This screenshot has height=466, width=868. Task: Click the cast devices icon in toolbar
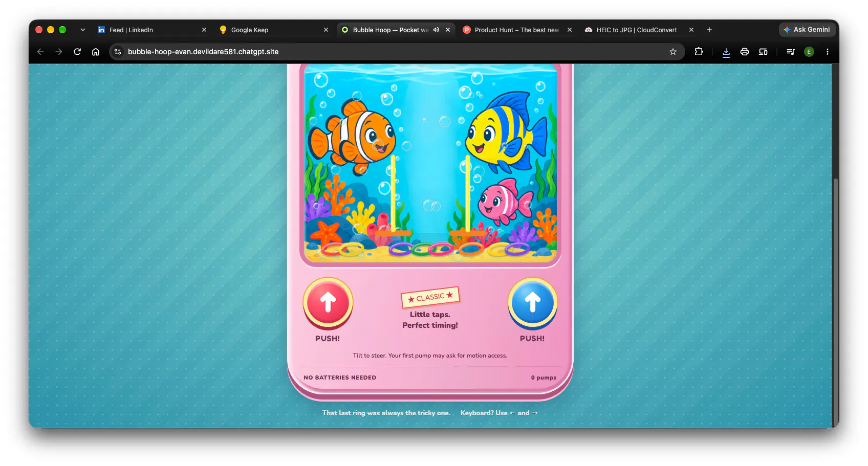pos(763,52)
